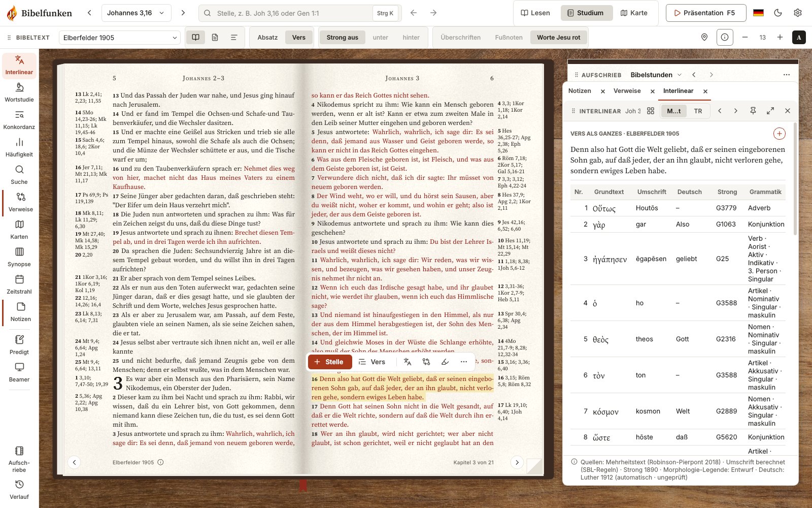Open settings via the gear icon
The width and height of the screenshot is (812, 508).
[x=798, y=13]
